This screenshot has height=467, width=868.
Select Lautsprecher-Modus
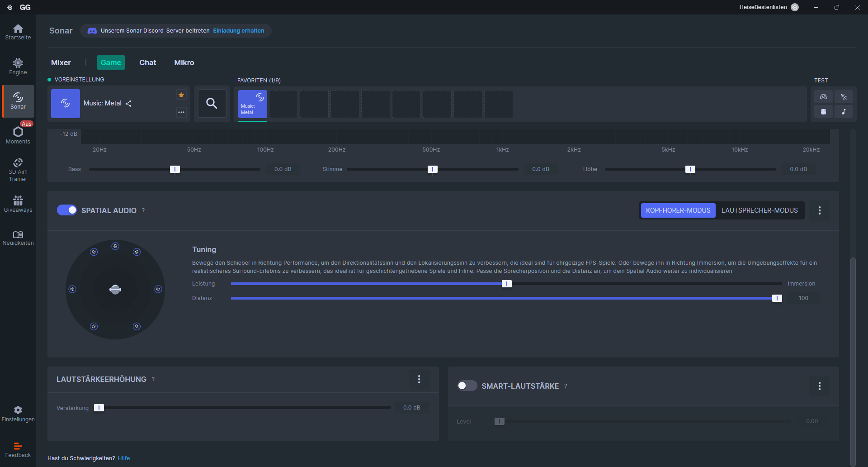point(759,210)
